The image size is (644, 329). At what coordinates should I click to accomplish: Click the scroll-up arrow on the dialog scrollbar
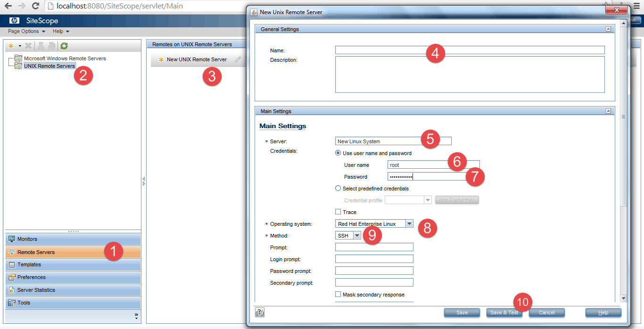(623, 22)
